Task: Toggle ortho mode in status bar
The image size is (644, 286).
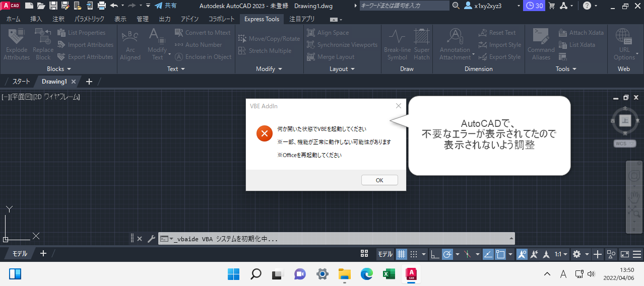Action: pyautogui.click(x=435, y=254)
